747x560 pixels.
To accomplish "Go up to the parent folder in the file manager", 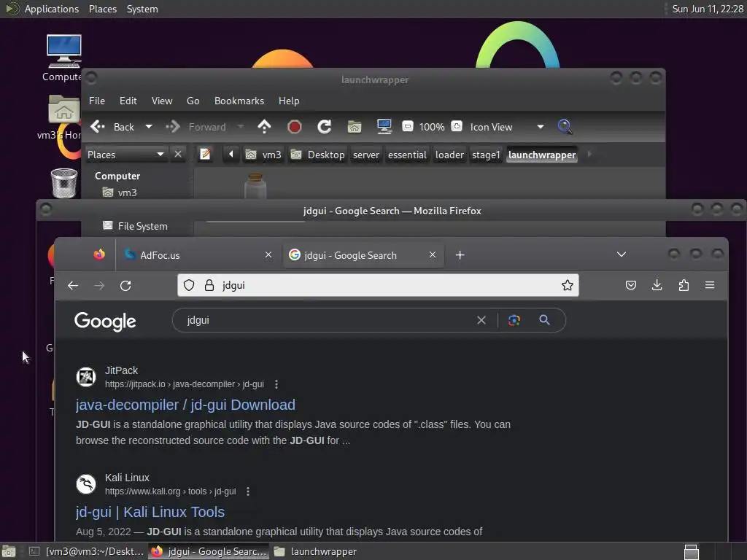I will click(264, 127).
